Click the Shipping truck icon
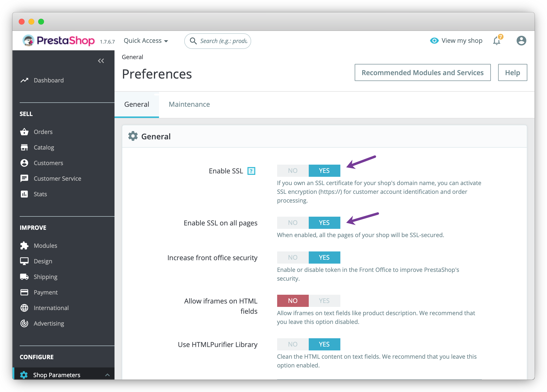 pos(24,277)
